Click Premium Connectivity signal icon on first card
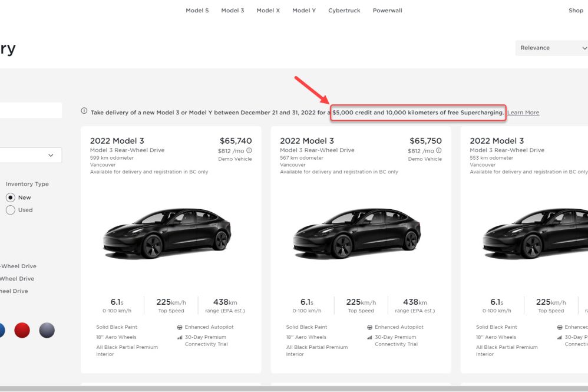This screenshot has width=588, height=392. click(180, 337)
